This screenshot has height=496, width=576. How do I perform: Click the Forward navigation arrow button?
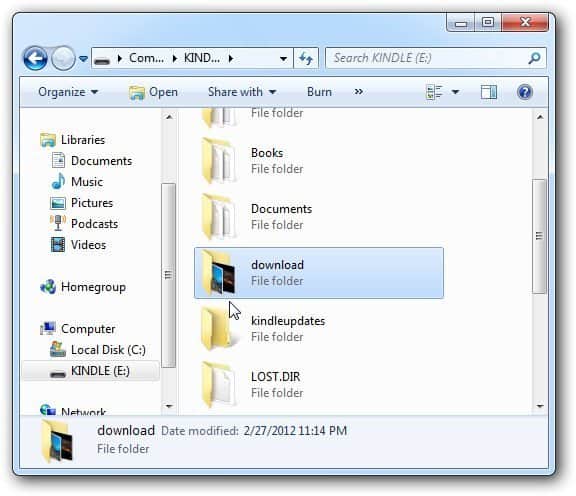(63, 58)
